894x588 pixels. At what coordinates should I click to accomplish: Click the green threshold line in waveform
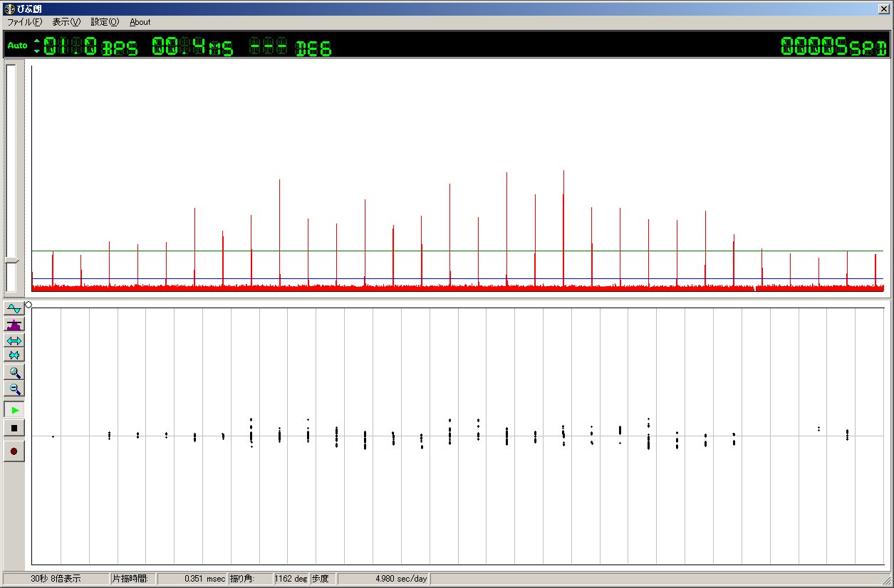tap(457, 251)
